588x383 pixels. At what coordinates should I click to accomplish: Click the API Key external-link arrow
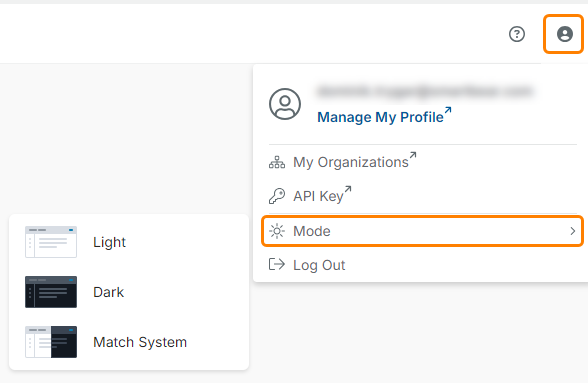(x=348, y=189)
